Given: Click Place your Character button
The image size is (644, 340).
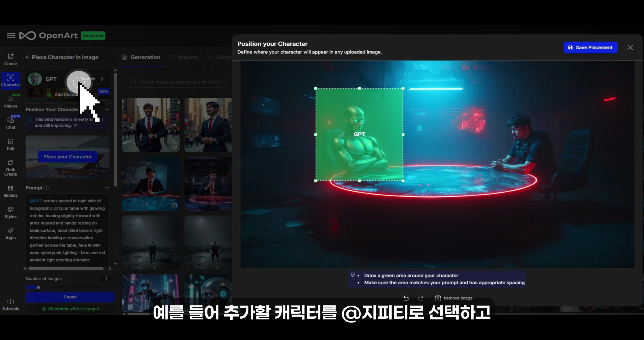Looking at the screenshot, I should [68, 157].
